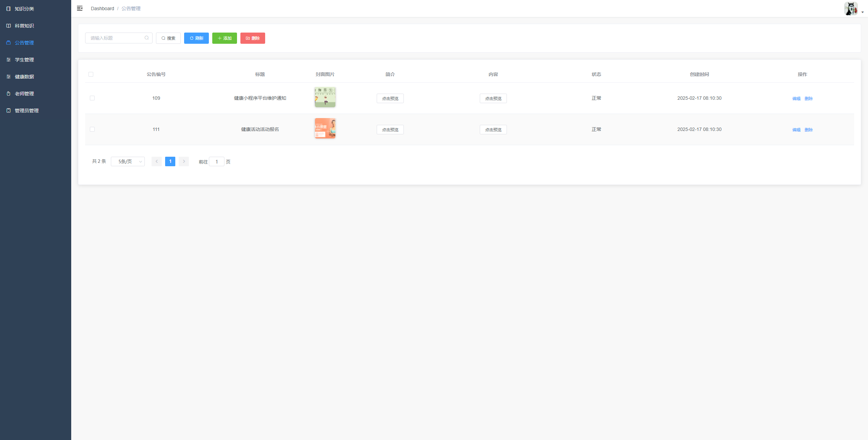
Task: Open 健康数据 menu item
Action: coord(36,77)
